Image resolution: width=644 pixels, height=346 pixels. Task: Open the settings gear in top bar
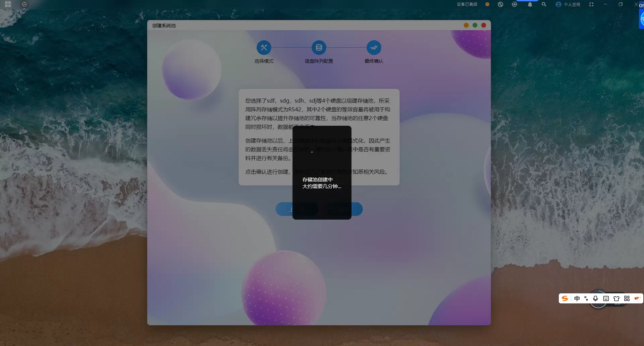click(24, 4)
